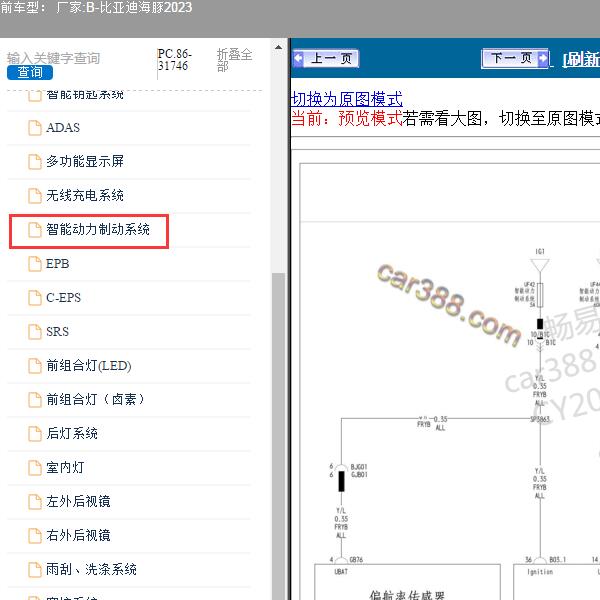Click the 刷新 refresh link
The image size is (600, 600).
581,60
